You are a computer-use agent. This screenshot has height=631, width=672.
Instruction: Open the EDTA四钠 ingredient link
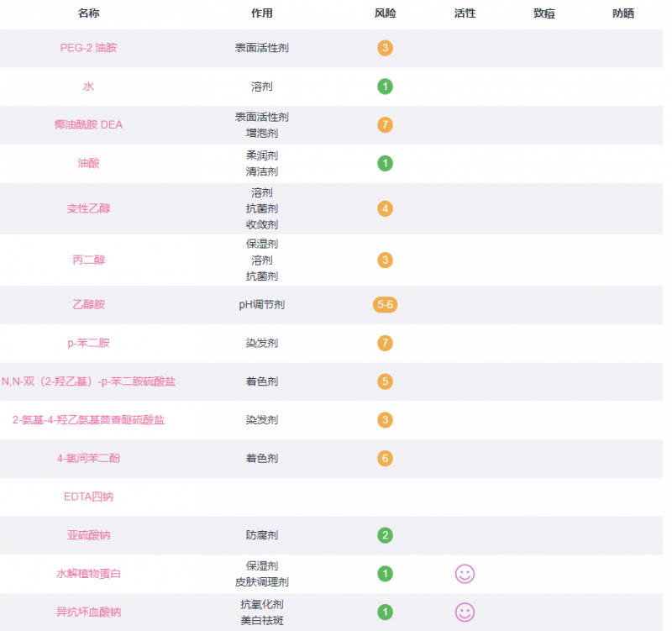(88, 497)
